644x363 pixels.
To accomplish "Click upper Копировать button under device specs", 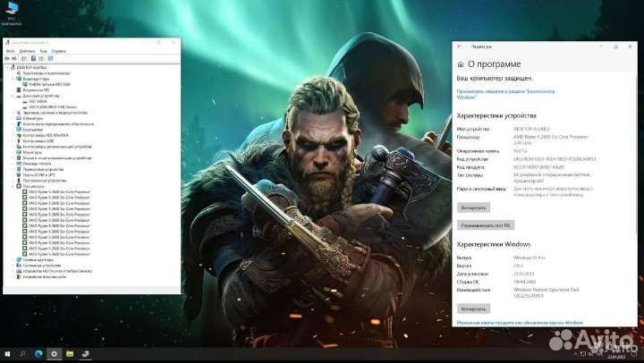I will pos(473,207).
